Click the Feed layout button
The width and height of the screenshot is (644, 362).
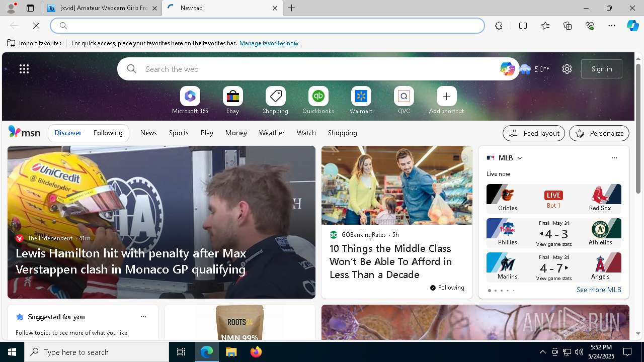pyautogui.click(x=534, y=133)
